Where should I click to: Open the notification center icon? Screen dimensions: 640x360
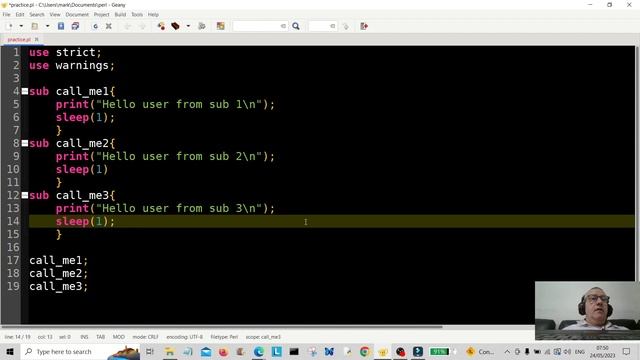click(627, 351)
